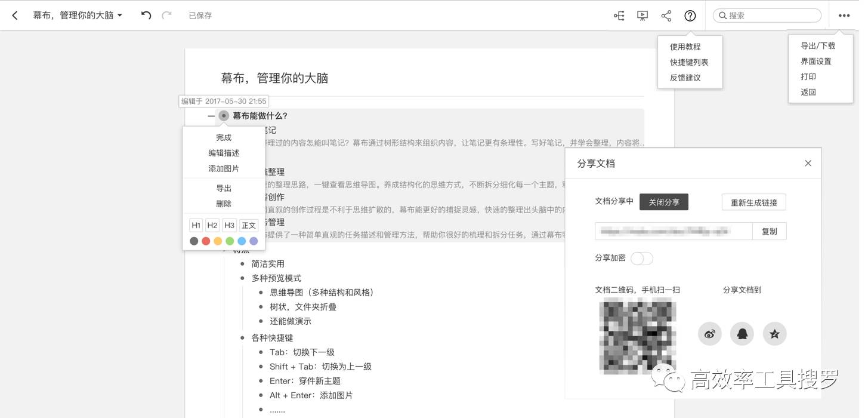Choose 导出/下载 in more menu

[x=818, y=45]
